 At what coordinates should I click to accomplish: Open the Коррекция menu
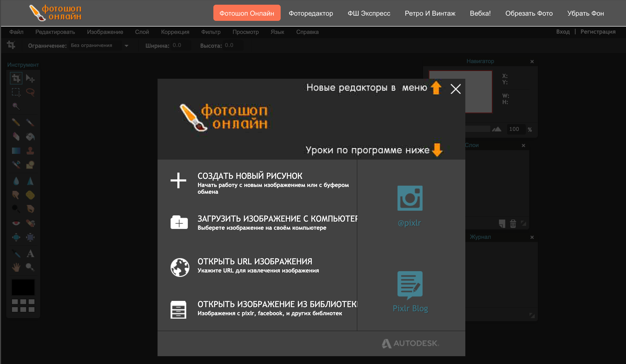click(175, 32)
